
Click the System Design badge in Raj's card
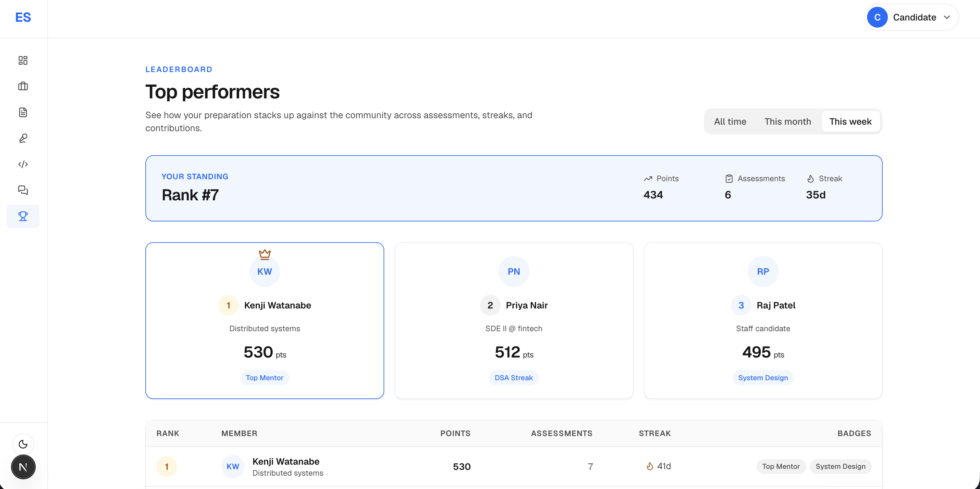763,378
